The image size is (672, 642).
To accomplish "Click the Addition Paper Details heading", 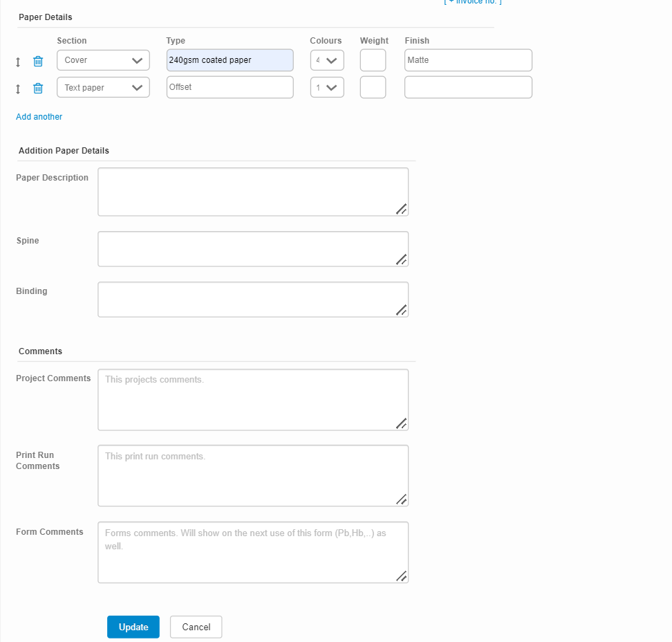I will (x=64, y=151).
